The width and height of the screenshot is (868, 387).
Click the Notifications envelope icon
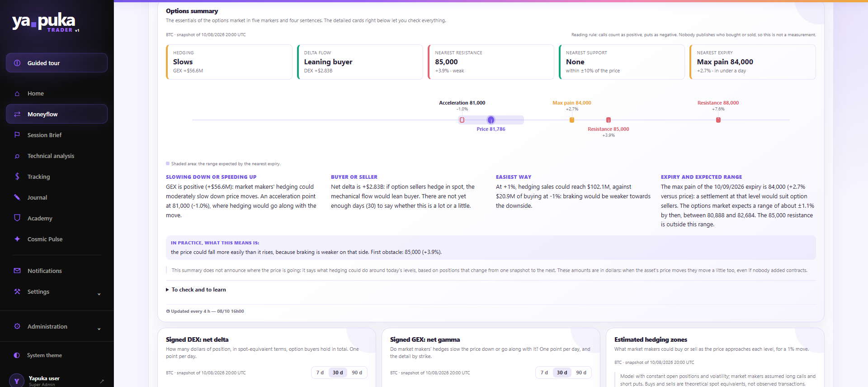coord(17,271)
